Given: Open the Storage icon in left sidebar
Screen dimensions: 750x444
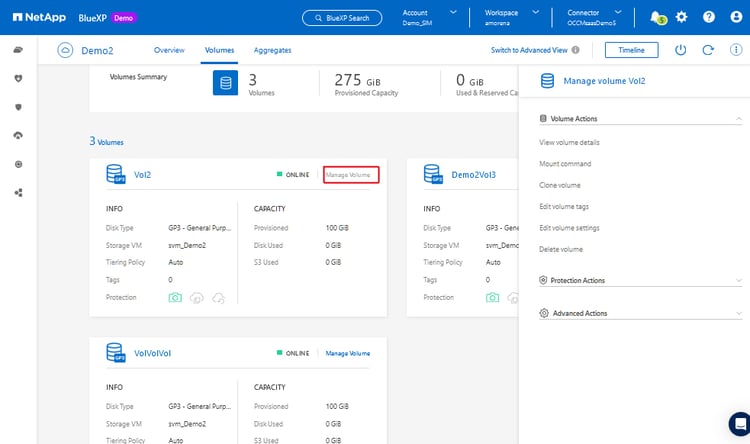Looking at the screenshot, I should [18, 50].
